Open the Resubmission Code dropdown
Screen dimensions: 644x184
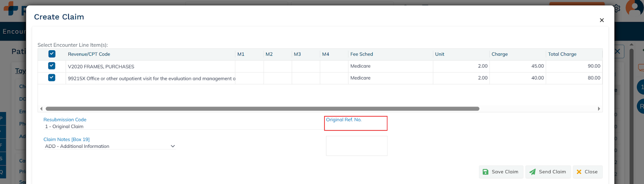point(181,127)
